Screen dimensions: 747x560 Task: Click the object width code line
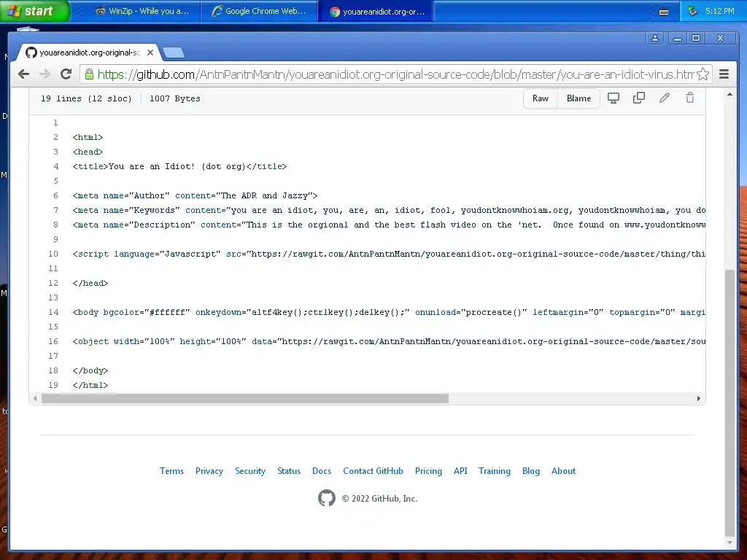[x=389, y=341]
